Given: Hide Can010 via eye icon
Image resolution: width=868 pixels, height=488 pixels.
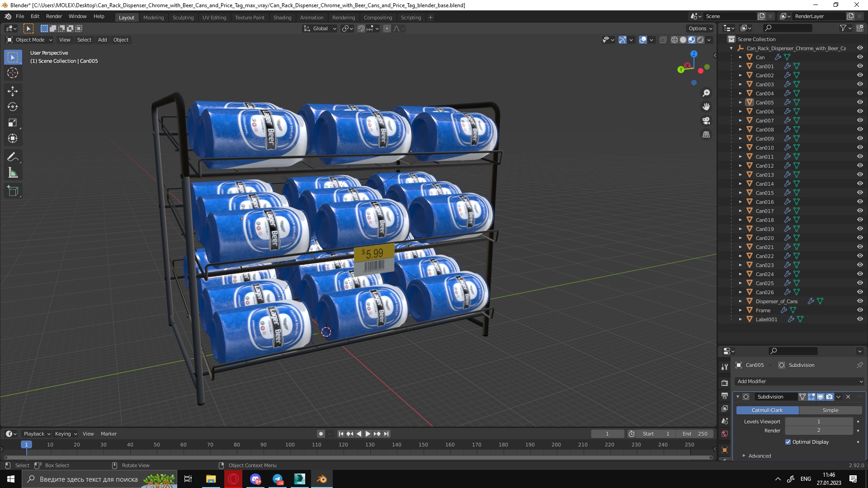Looking at the screenshot, I should 860,147.
